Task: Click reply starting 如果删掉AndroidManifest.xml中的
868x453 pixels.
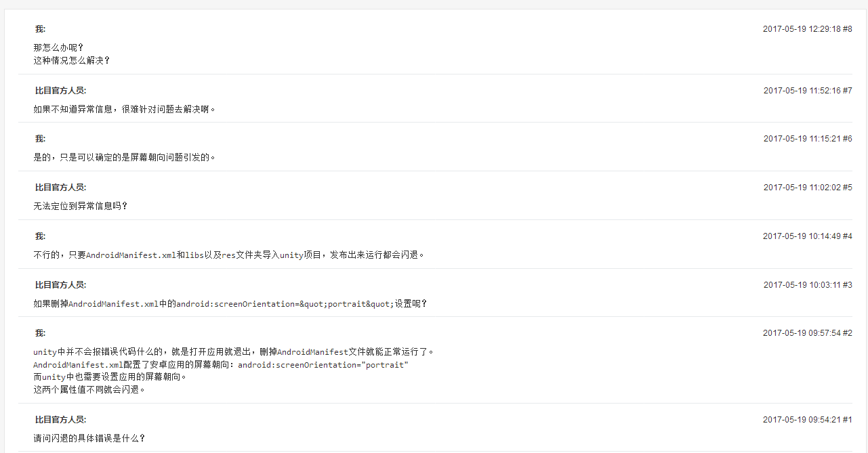Action: pos(230,304)
